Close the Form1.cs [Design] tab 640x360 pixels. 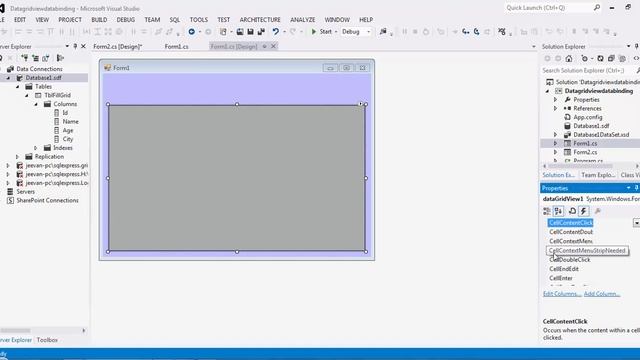(x=273, y=46)
